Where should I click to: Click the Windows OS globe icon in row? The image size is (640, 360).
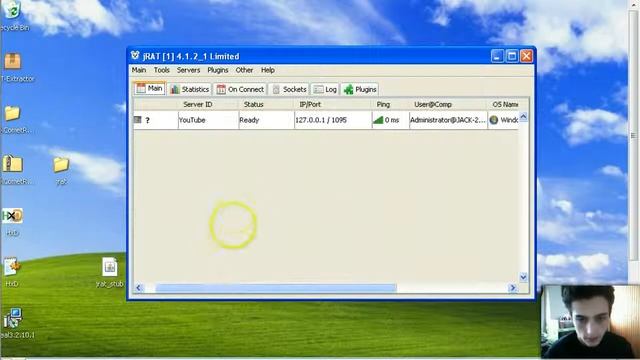pos(494,120)
